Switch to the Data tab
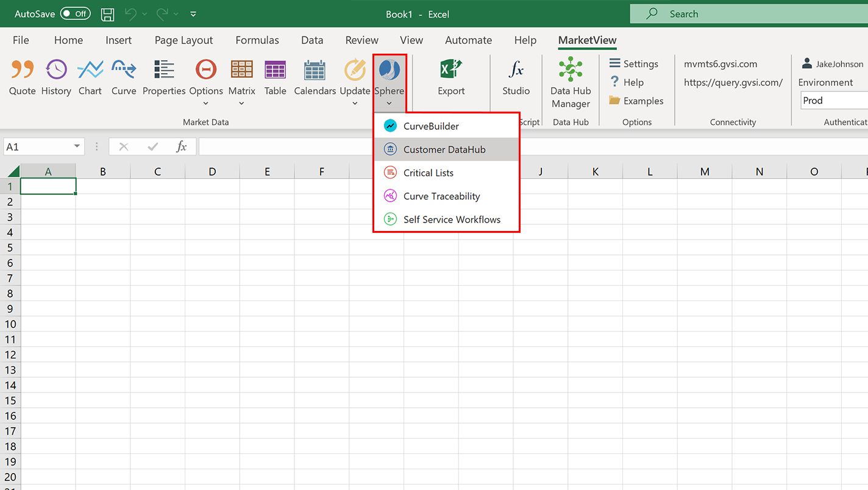 [312, 40]
